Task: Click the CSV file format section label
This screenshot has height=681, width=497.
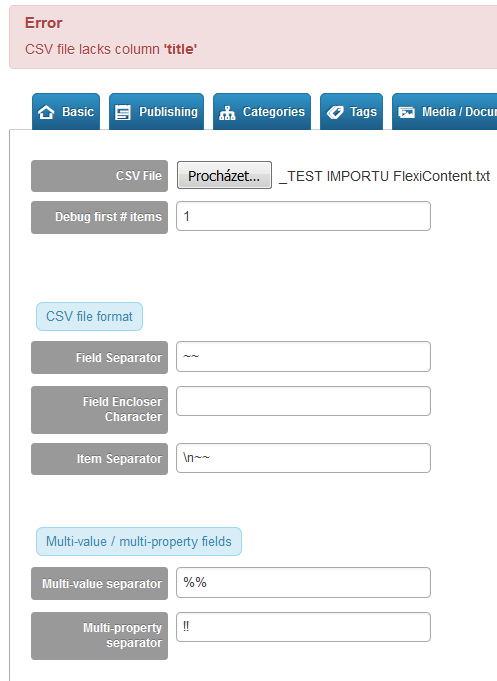Action: coord(89,316)
